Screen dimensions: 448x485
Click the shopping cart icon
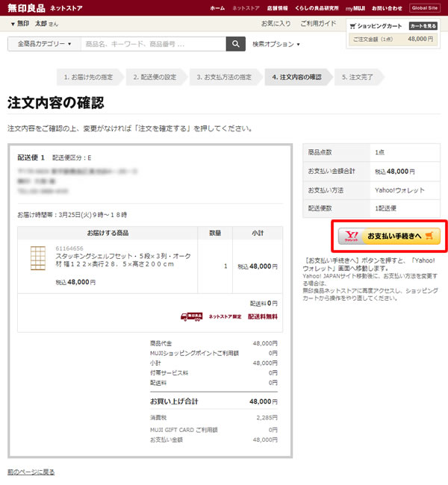pos(352,26)
